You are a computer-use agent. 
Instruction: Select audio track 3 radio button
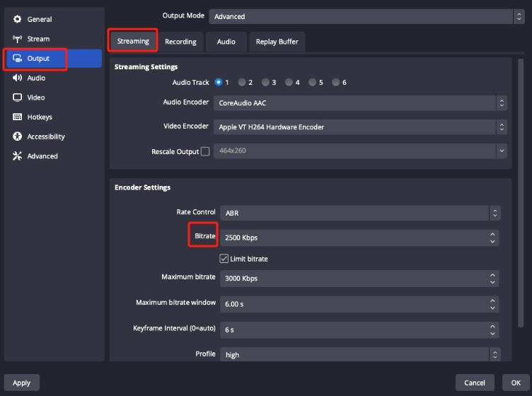pos(265,82)
